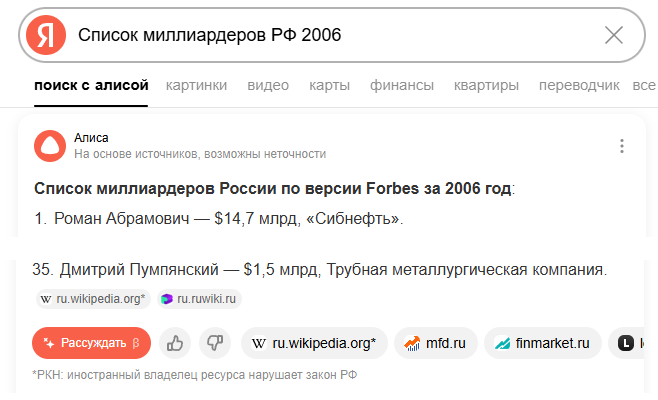
Task: Click the Рассуждать button
Action: tap(91, 343)
